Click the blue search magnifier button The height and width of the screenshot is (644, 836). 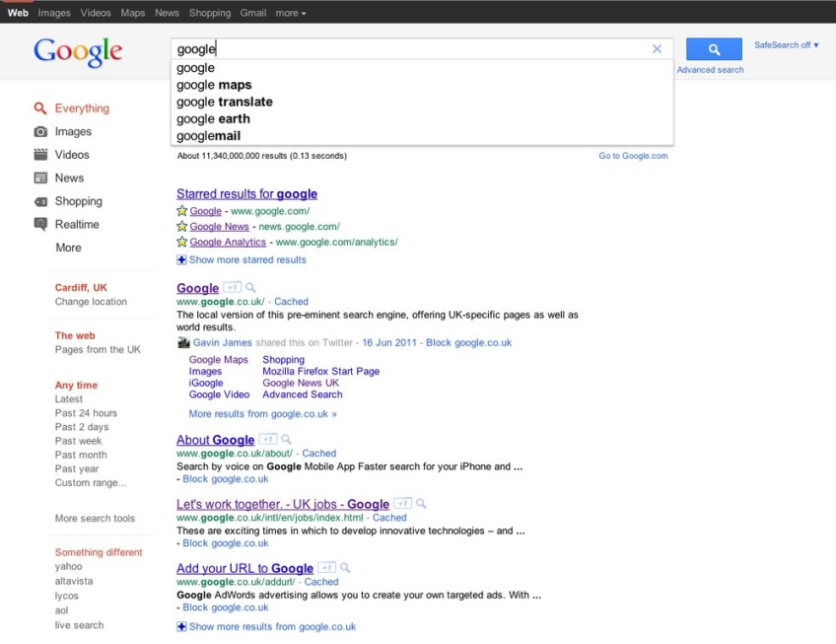(714, 49)
